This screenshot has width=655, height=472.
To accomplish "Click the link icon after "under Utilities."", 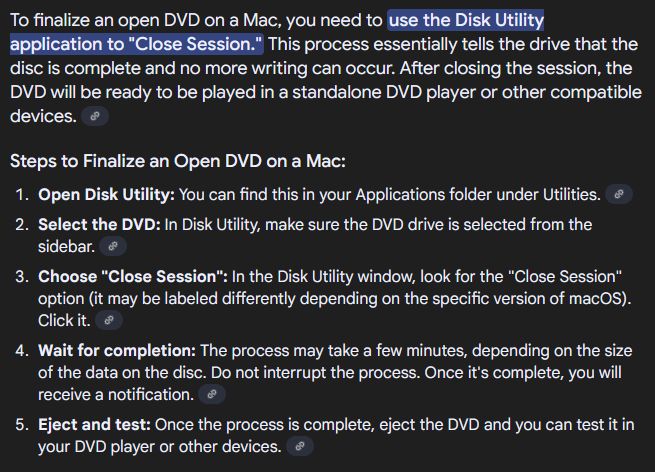I will [620, 194].
